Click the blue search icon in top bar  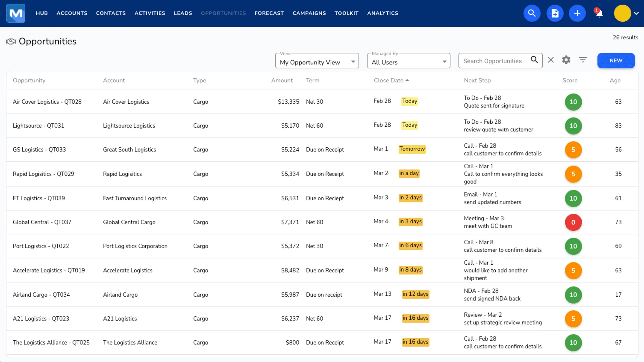[532, 13]
